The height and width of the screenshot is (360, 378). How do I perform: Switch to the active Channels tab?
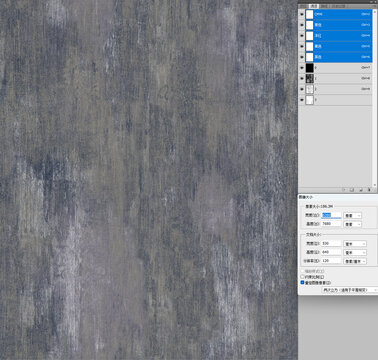tap(314, 6)
